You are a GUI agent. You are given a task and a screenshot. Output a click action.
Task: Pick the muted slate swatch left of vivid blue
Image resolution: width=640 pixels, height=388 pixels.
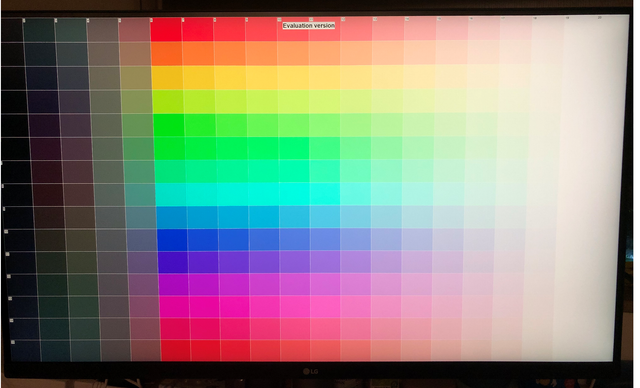(x=142, y=240)
